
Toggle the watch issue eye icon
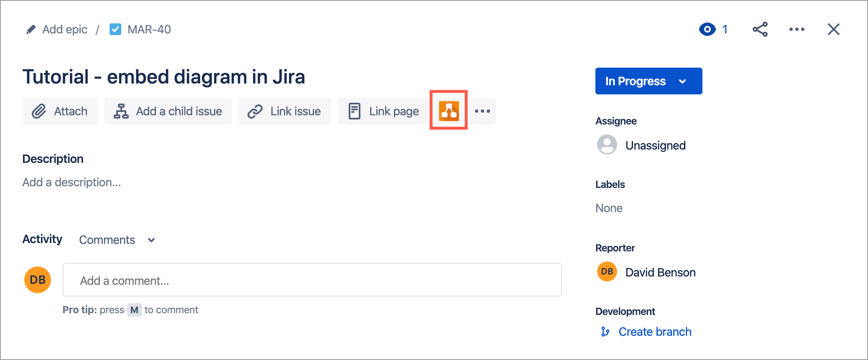coord(707,29)
